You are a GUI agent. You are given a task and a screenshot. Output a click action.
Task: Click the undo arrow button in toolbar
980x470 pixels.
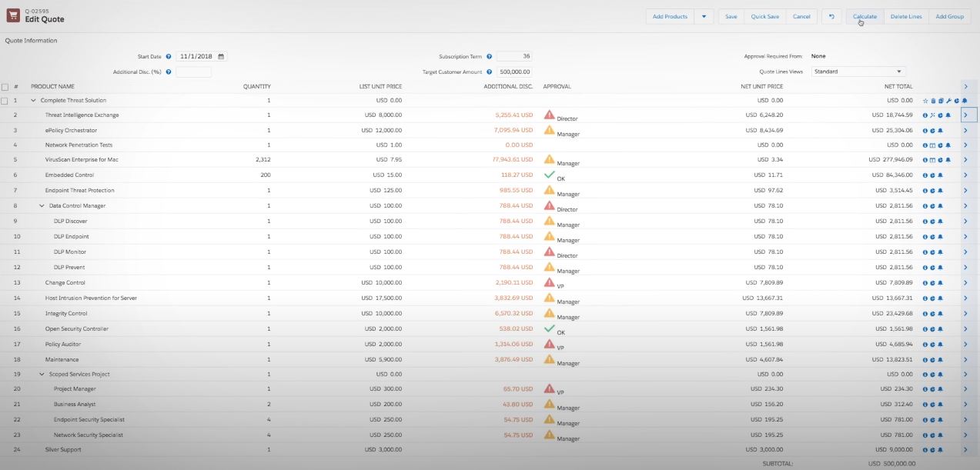point(831,16)
